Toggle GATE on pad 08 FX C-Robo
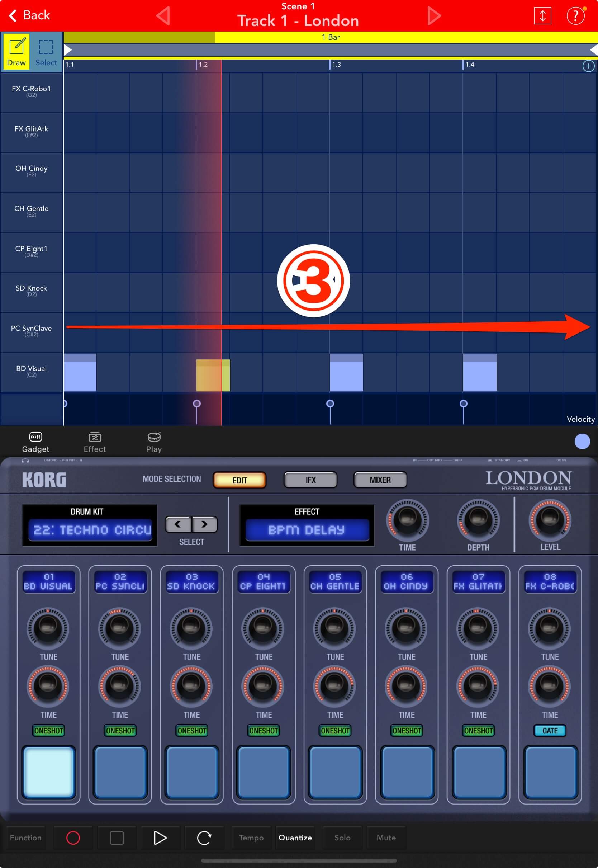 coord(550,731)
